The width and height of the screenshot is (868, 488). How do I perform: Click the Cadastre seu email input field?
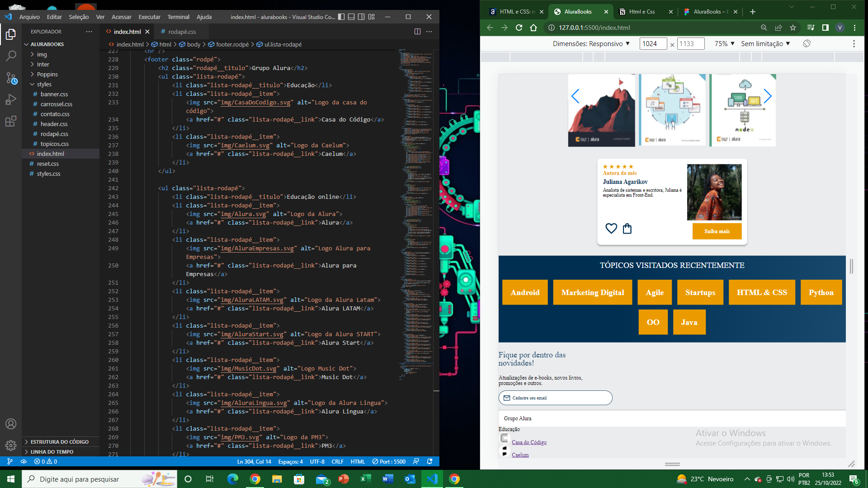click(x=556, y=398)
